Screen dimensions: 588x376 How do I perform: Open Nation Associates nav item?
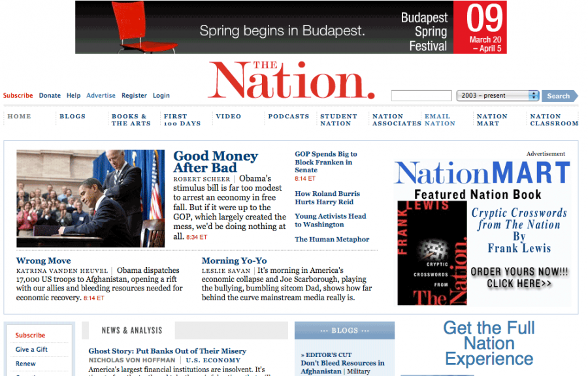(397, 120)
